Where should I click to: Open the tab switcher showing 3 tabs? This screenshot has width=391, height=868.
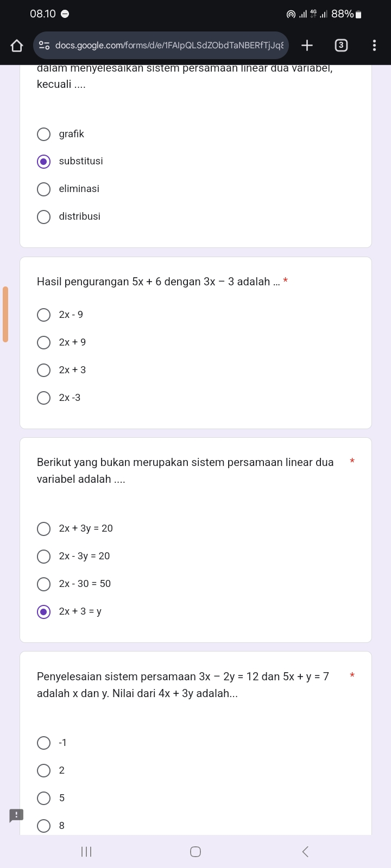341,46
